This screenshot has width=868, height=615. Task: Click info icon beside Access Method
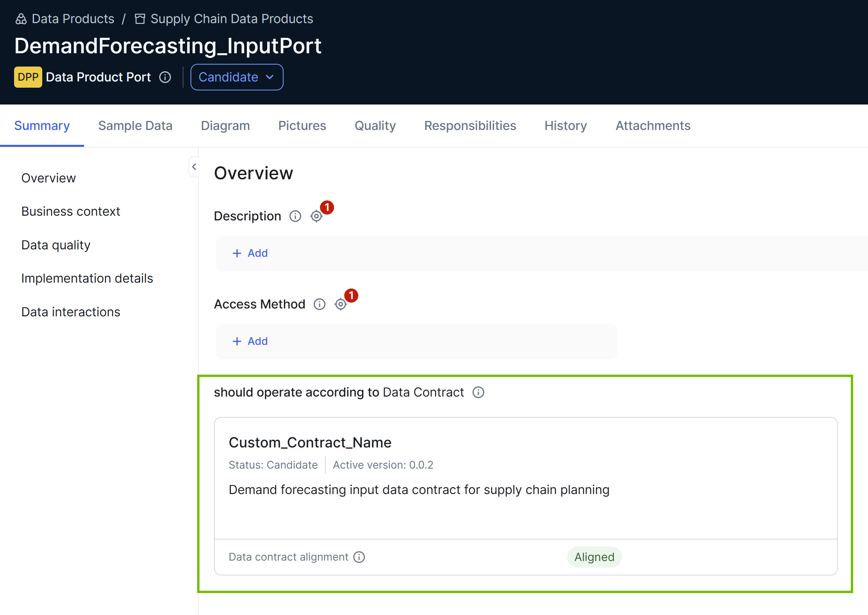click(320, 304)
